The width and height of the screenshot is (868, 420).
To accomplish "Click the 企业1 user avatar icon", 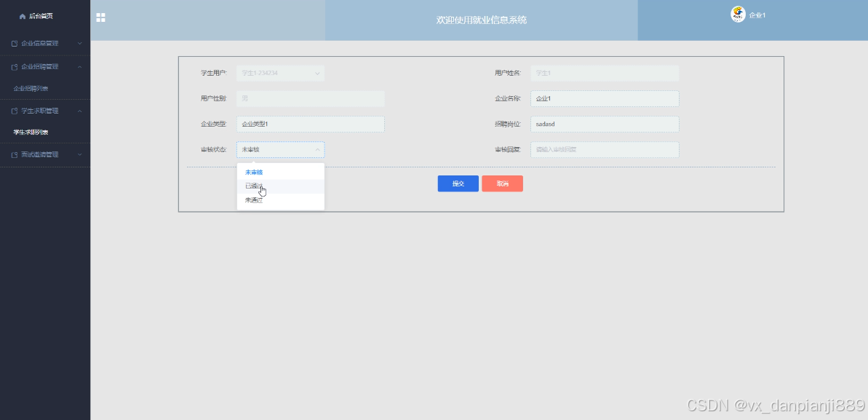I will point(738,15).
